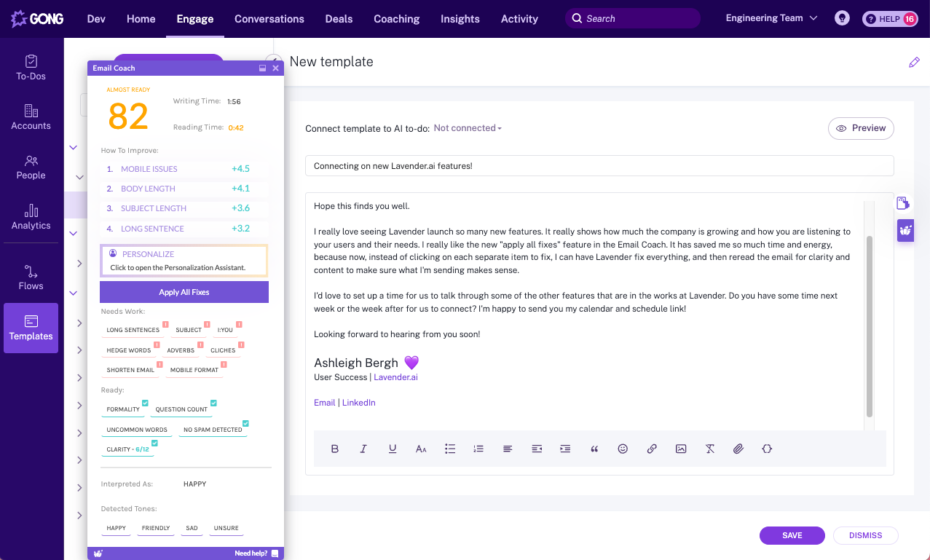Click the lightbulb icon in top bar

pyautogui.click(x=842, y=18)
